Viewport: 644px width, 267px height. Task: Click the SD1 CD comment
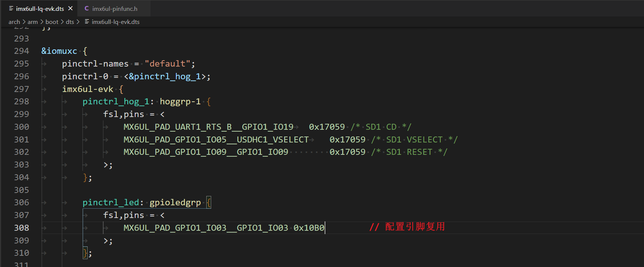(x=381, y=127)
